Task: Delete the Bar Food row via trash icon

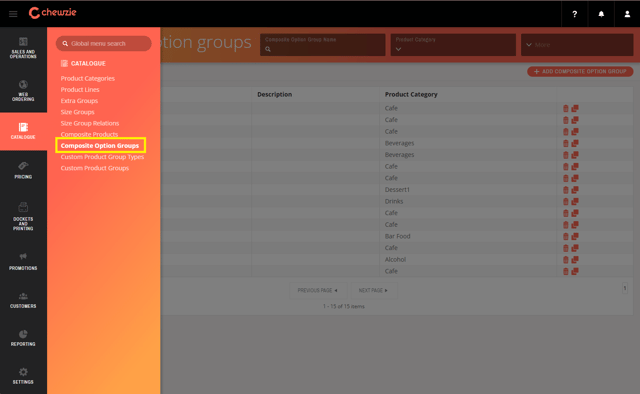Action: (x=566, y=236)
